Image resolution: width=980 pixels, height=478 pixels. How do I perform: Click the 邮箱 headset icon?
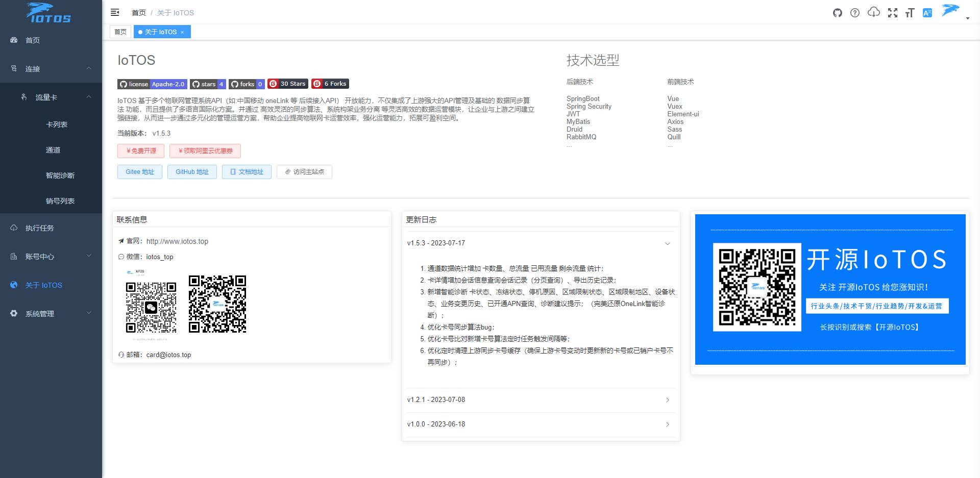pos(121,355)
